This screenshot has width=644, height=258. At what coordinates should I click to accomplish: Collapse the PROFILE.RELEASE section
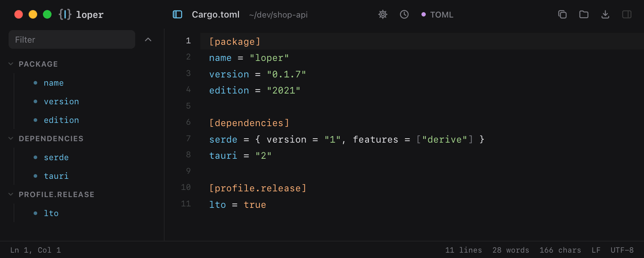11,194
